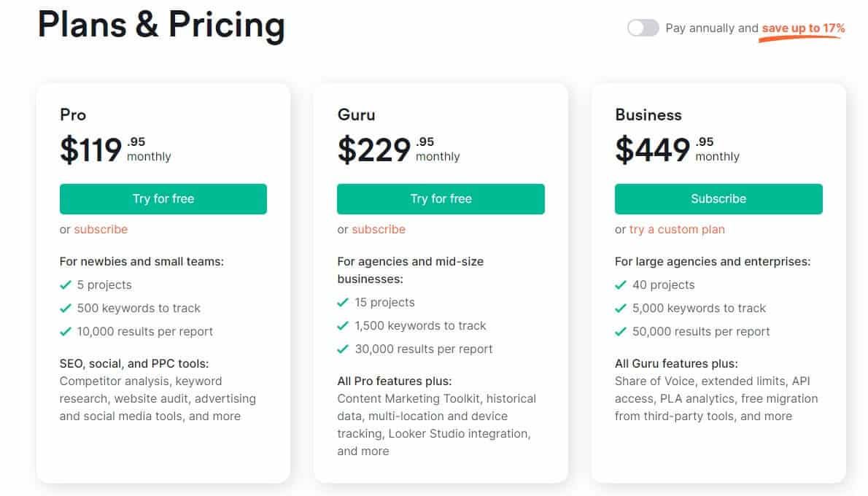Click the checkmark beside 5 projects

[x=65, y=284]
